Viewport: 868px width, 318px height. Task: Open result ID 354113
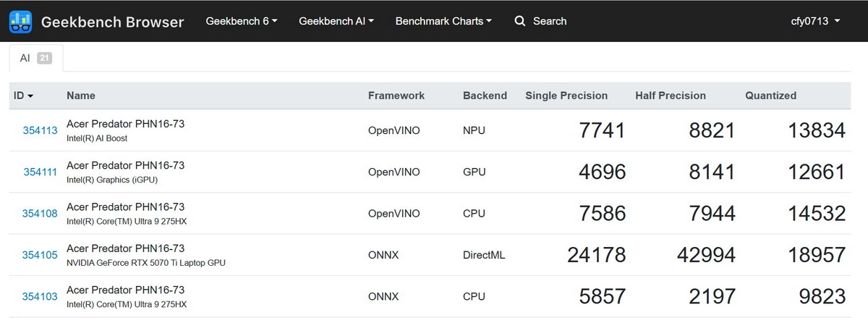click(40, 130)
